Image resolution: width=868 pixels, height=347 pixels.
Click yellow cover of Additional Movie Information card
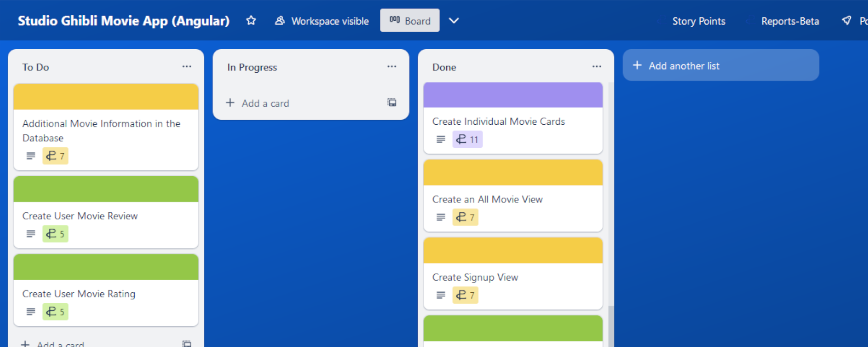(106, 96)
